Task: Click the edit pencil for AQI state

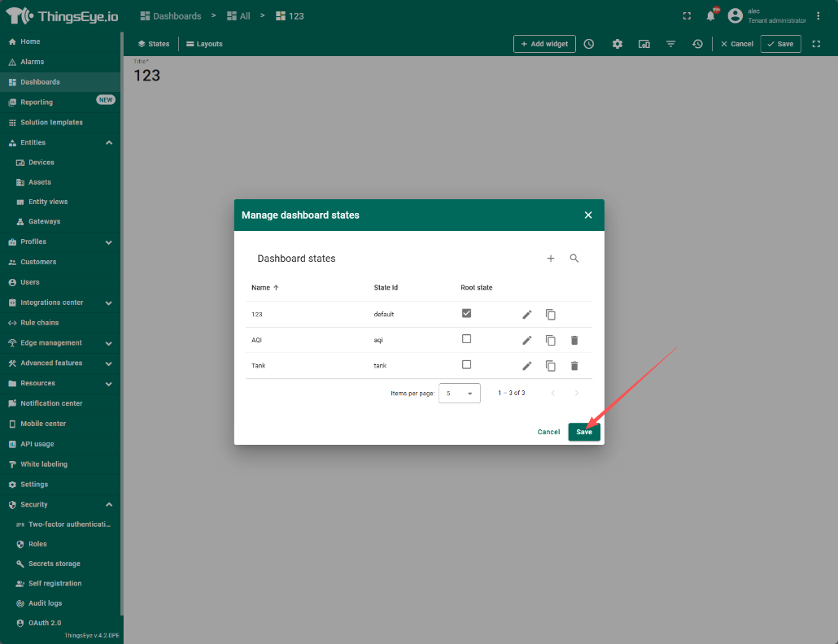Action: point(526,341)
